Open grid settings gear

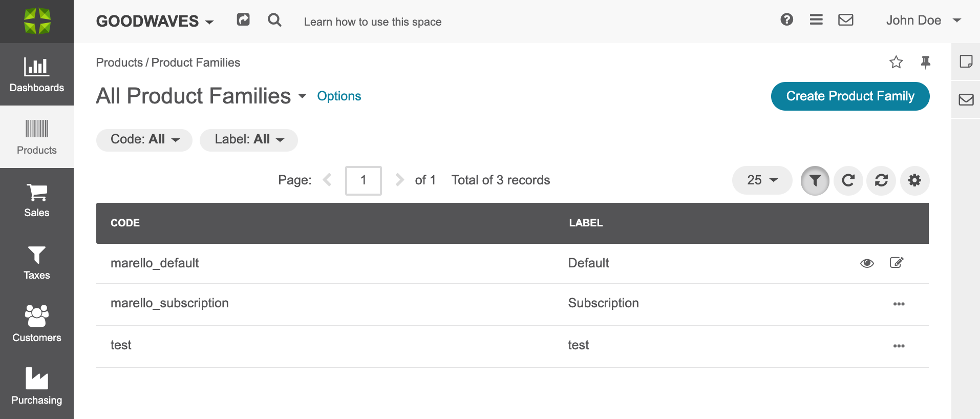tap(915, 181)
